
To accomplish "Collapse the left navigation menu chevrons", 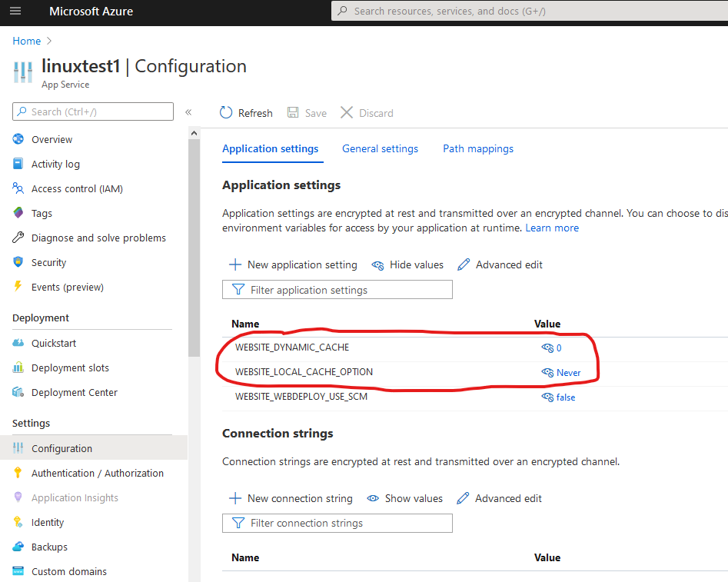I will click(x=188, y=112).
